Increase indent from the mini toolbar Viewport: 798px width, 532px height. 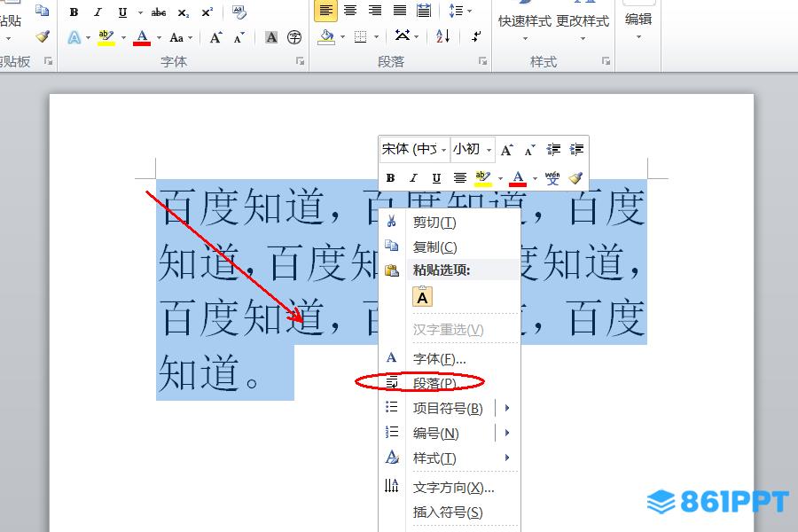[x=576, y=150]
